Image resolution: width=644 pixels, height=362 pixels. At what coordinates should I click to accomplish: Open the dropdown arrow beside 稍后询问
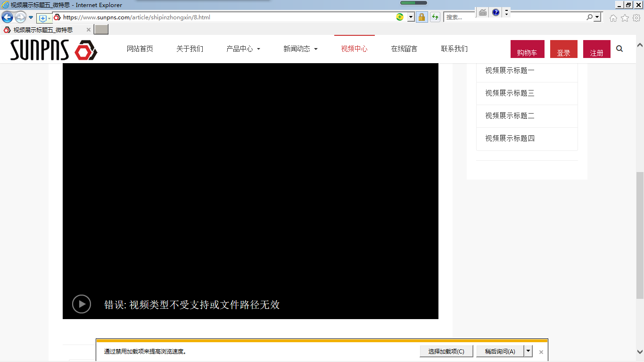528,351
